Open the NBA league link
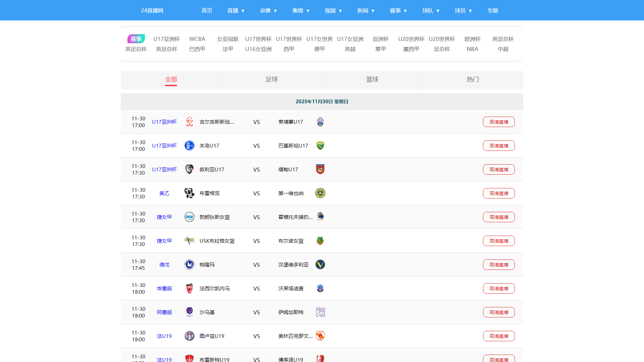 click(x=472, y=49)
